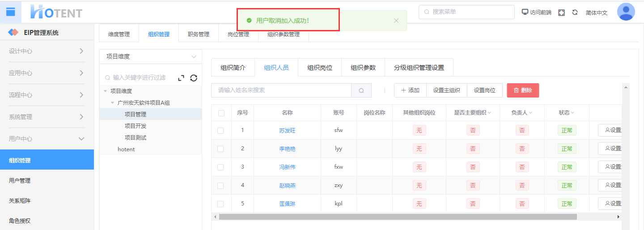
Task: Open the 是否主要组织 column filter
Action: tap(490, 113)
